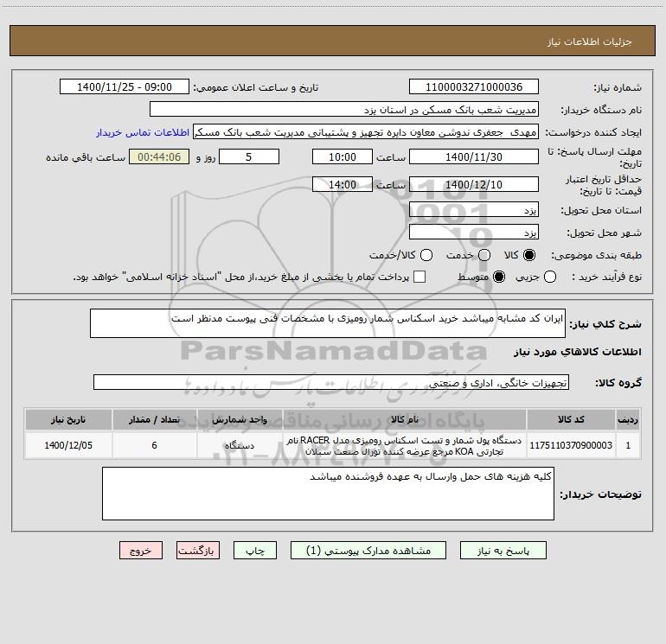Image resolution: width=666 pixels, height=644 pixels.
Task: Click the نام کالا column header
Action: pyautogui.click(x=405, y=419)
